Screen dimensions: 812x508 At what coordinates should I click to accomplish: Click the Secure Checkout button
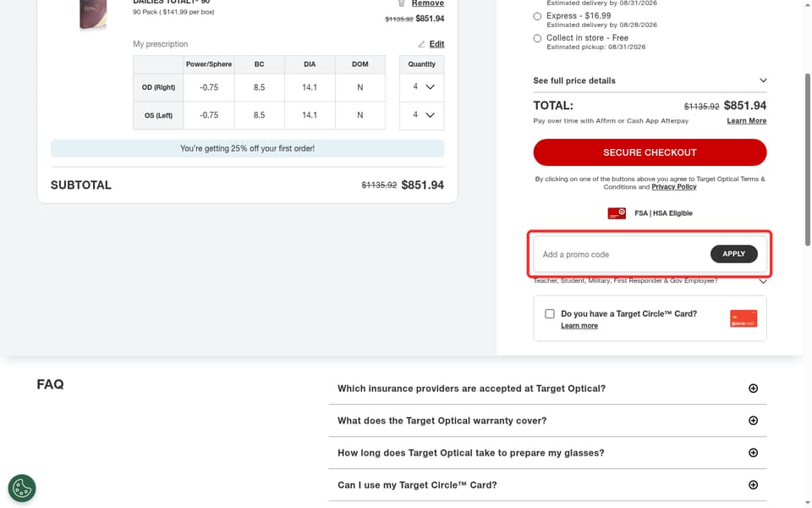(x=650, y=152)
